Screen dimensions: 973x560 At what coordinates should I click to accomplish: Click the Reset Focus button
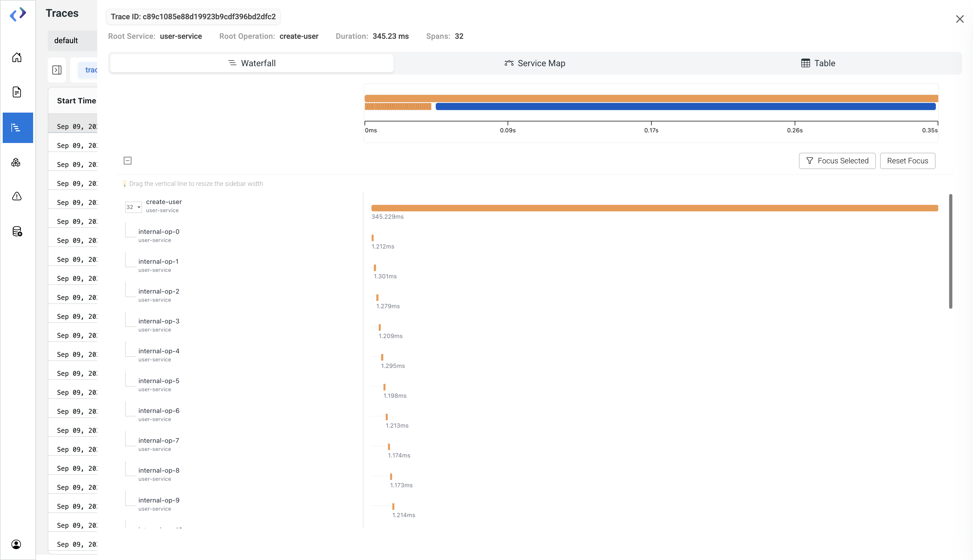(907, 161)
